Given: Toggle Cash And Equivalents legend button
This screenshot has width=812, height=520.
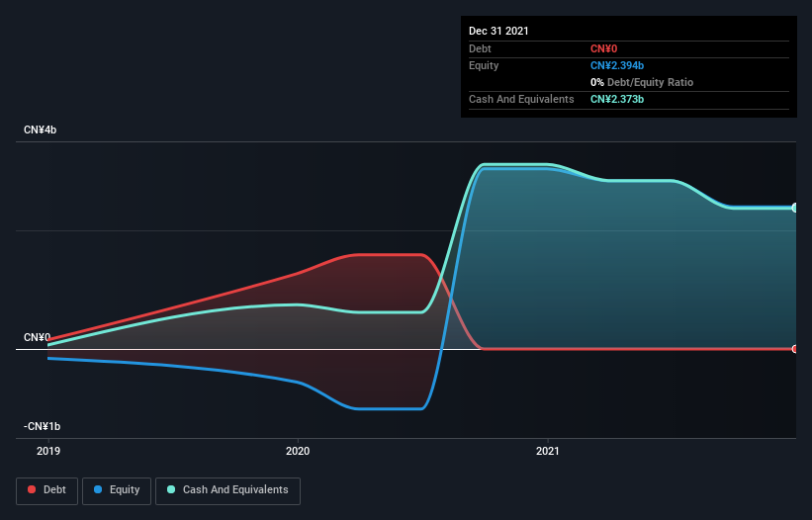Looking at the screenshot, I should [227, 490].
